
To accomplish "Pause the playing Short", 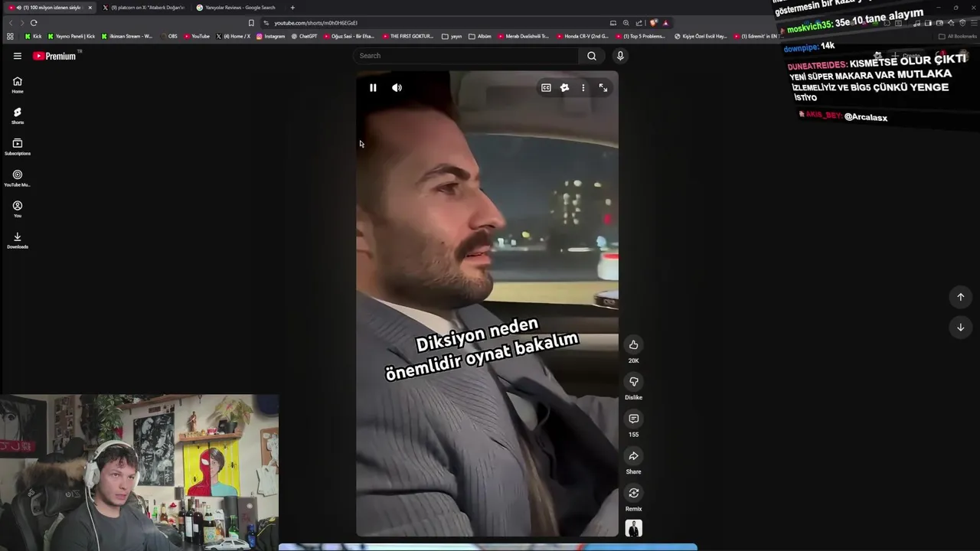I will [373, 88].
